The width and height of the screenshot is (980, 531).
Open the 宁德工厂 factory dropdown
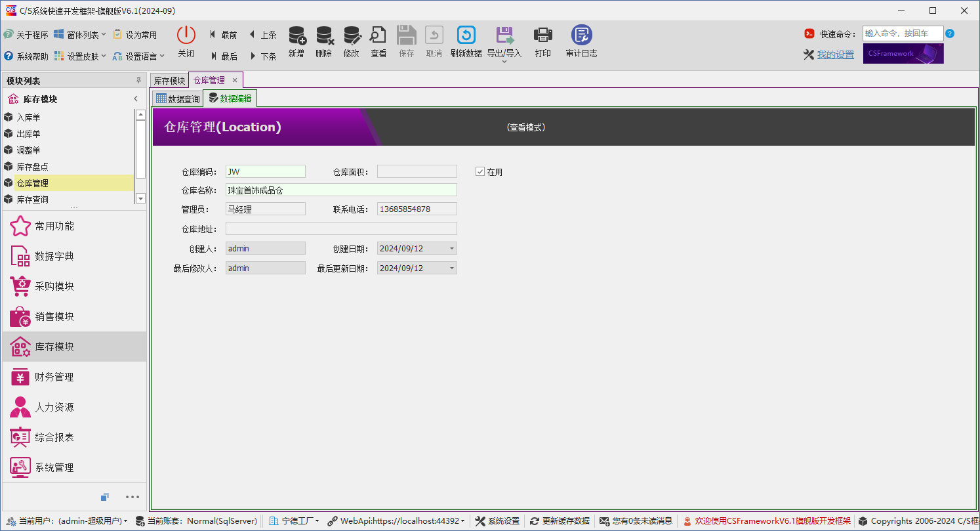tap(295, 521)
